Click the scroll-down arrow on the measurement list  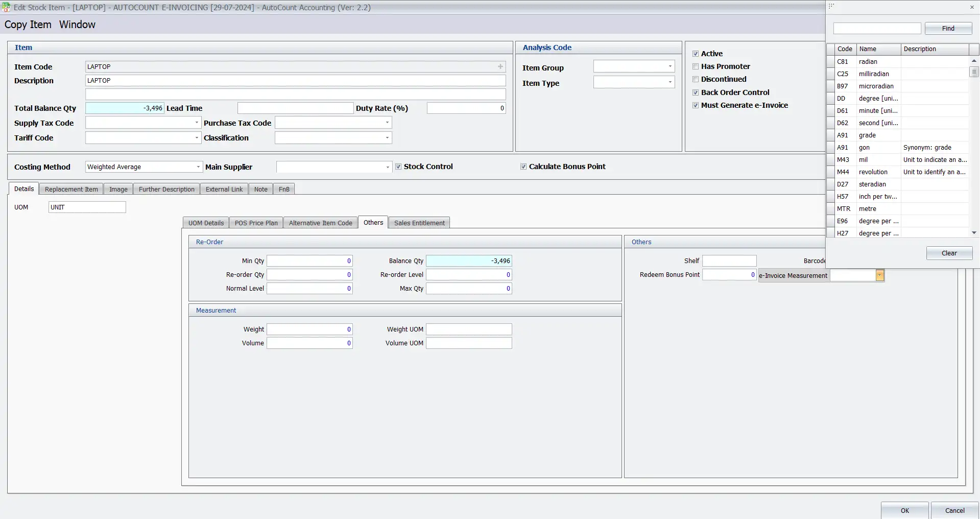pyautogui.click(x=974, y=232)
